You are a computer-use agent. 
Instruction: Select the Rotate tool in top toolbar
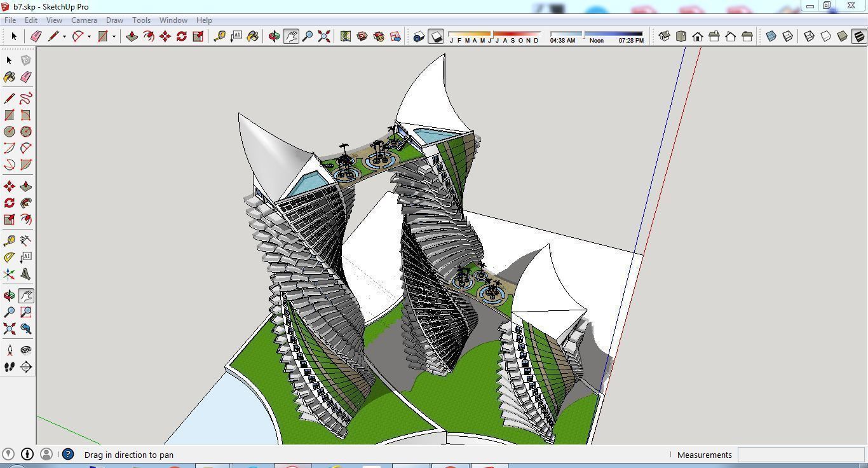pos(182,37)
